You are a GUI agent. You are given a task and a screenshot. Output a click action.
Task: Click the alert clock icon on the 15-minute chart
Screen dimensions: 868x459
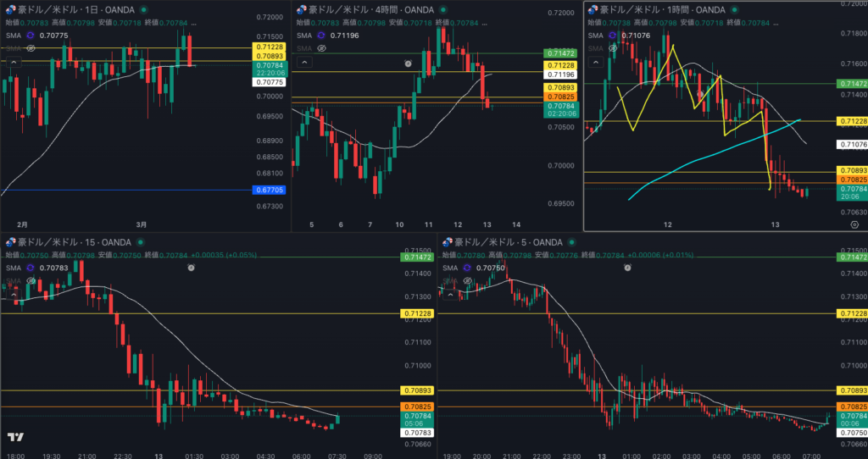(x=191, y=267)
